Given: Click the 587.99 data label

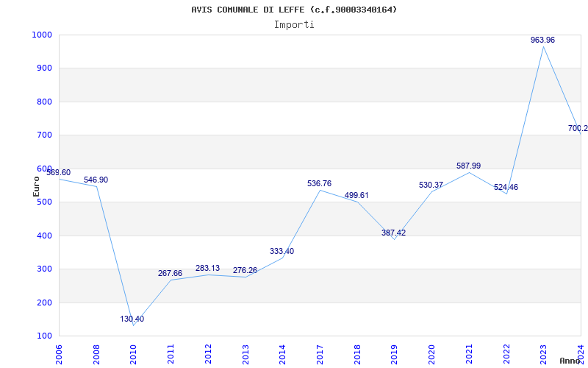Looking at the screenshot, I should (x=468, y=166).
